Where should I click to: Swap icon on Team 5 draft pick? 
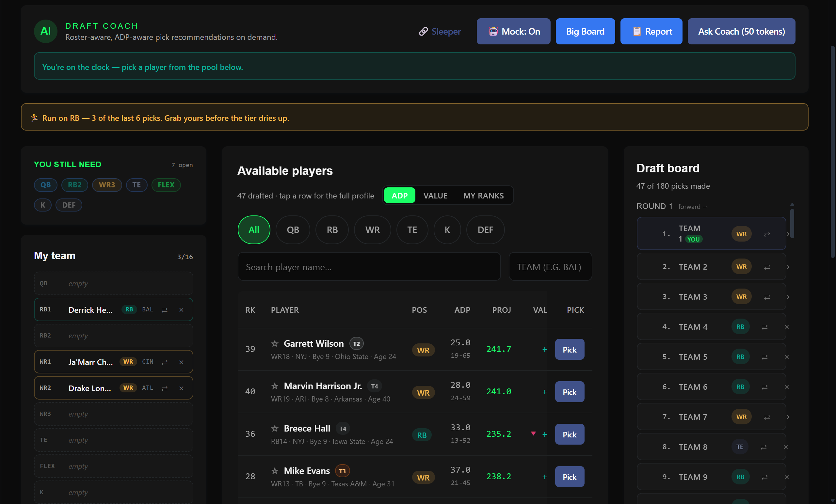coord(764,357)
